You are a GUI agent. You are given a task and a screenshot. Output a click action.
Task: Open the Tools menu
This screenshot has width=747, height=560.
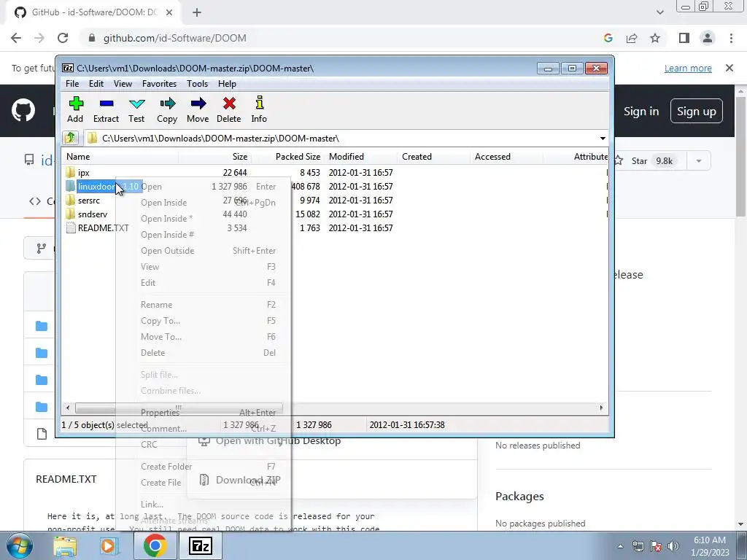tap(197, 84)
